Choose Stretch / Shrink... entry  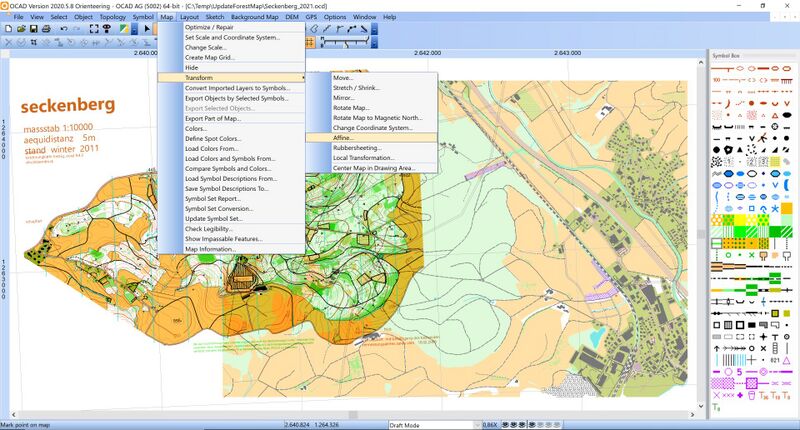[x=371, y=88]
